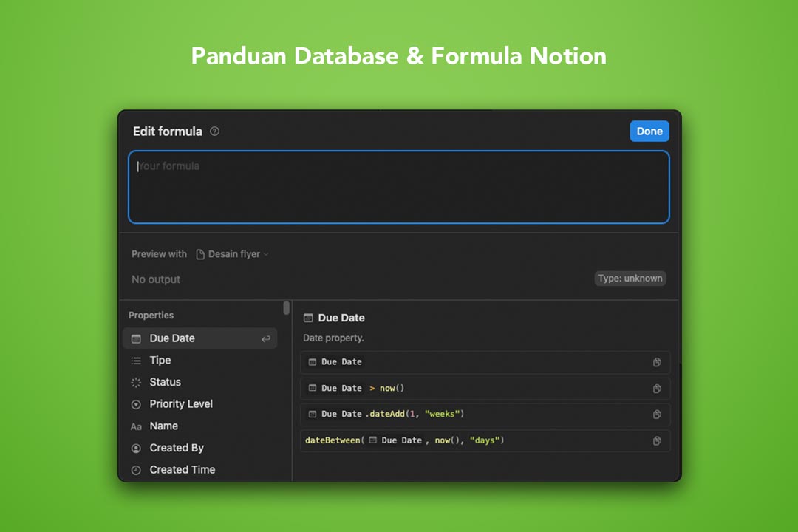Click the Name property Aa text icon
Screen dimensions: 798x532
(136, 426)
